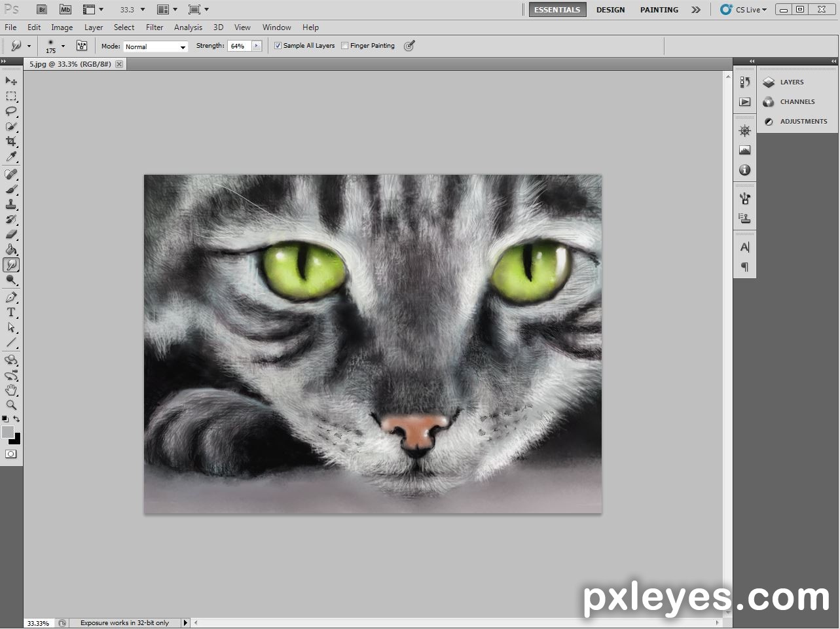The width and height of the screenshot is (840, 629).
Task: Enable Finger Painting checkbox
Action: click(344, 46)
